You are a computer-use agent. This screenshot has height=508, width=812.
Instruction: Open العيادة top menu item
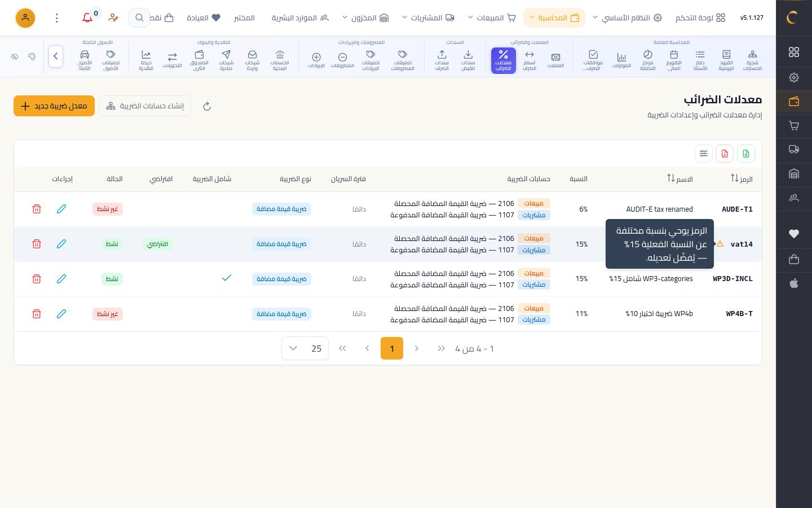click(x=204, y=18)
